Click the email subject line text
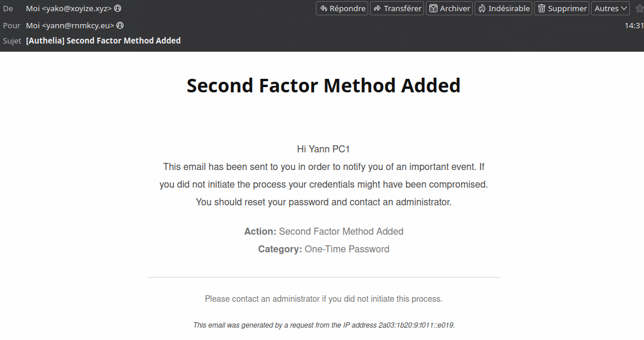The width and height of the screenshot is (644, 340). click(104, 41)
